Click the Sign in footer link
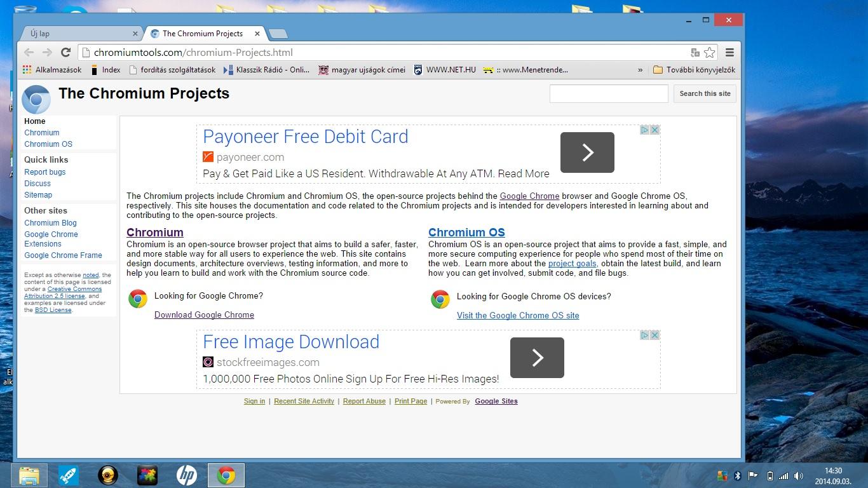 click(x=254, y=402)
